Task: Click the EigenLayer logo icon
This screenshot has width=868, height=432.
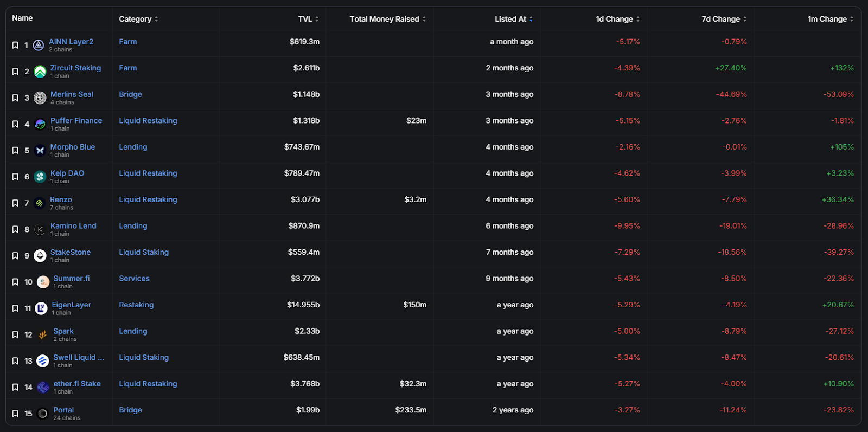Action: pyautogui.click(x=41, y=308)
